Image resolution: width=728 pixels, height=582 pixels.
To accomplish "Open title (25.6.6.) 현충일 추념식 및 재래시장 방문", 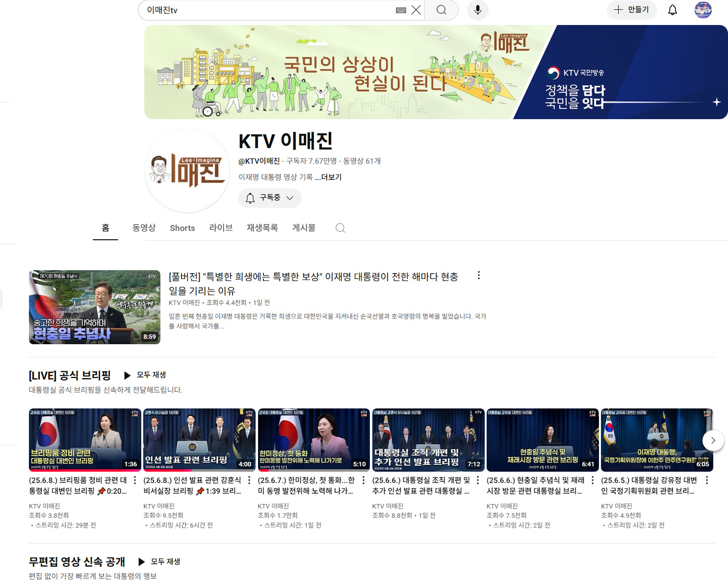I will (536, 485).
